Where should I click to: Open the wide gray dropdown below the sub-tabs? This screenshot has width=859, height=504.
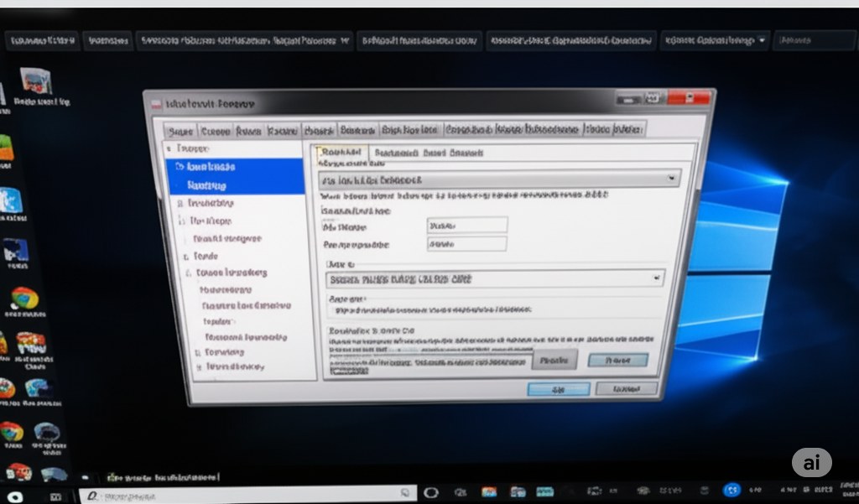[x=500, y=179]
